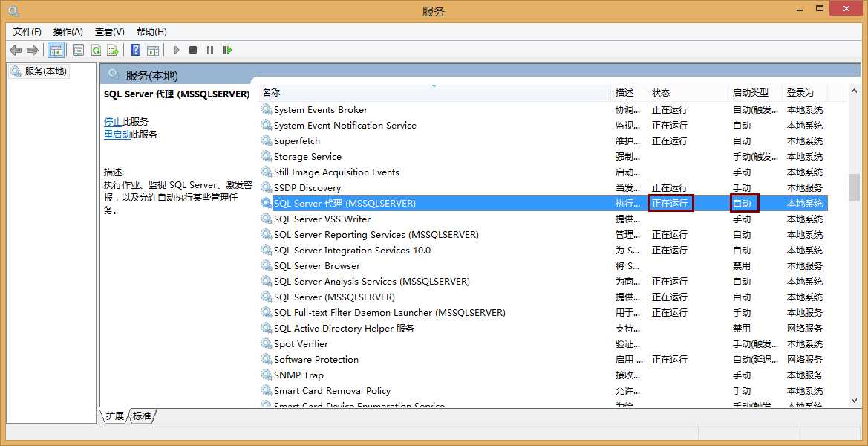Click the Pause Service toolbar icon
The height and width of the screenshot is (446, 868).
coord(210,50)
